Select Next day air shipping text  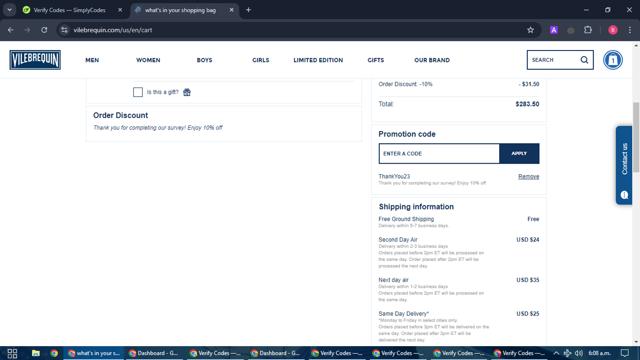coord(393,280)
